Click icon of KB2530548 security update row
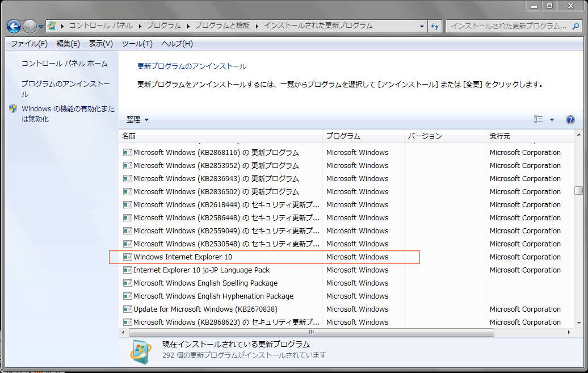This screenshot has height=373, width=588. click(x=128, y=244)
